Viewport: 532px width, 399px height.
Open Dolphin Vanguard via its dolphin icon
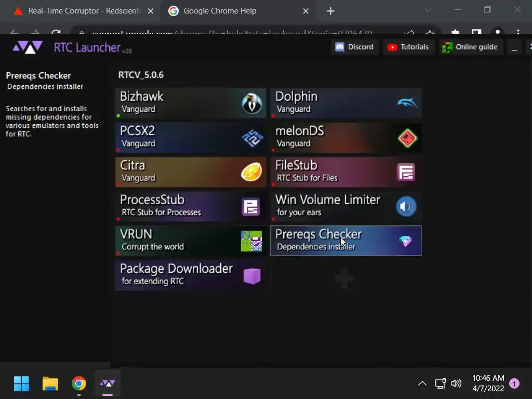[x=407, y=102]
